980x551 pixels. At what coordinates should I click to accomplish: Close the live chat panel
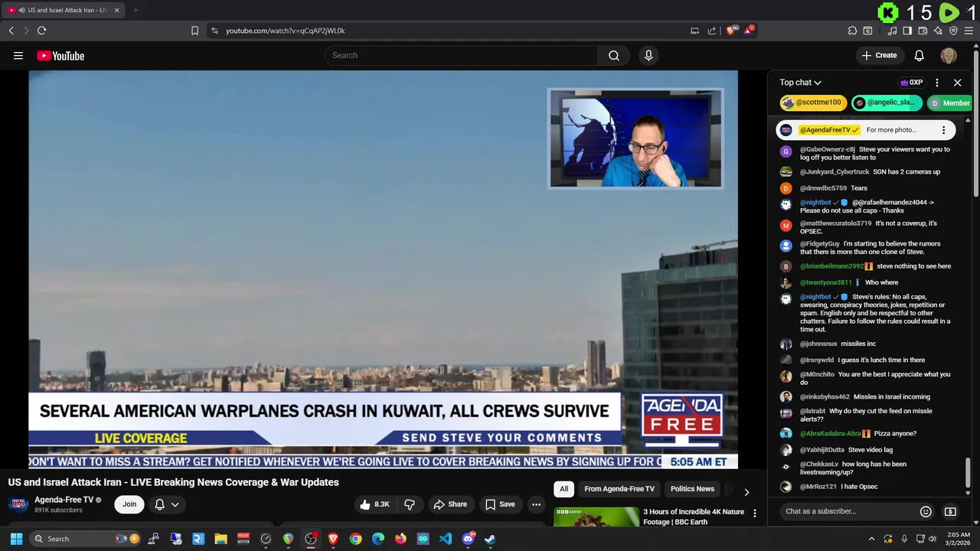(x=957, y=83)
